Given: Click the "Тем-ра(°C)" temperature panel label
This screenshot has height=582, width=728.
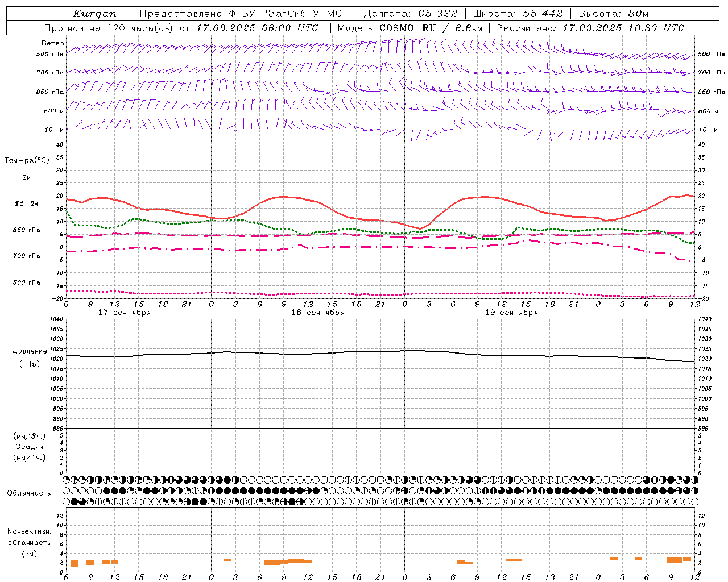Looking at the screenshot, I should (x=27, y=161).
